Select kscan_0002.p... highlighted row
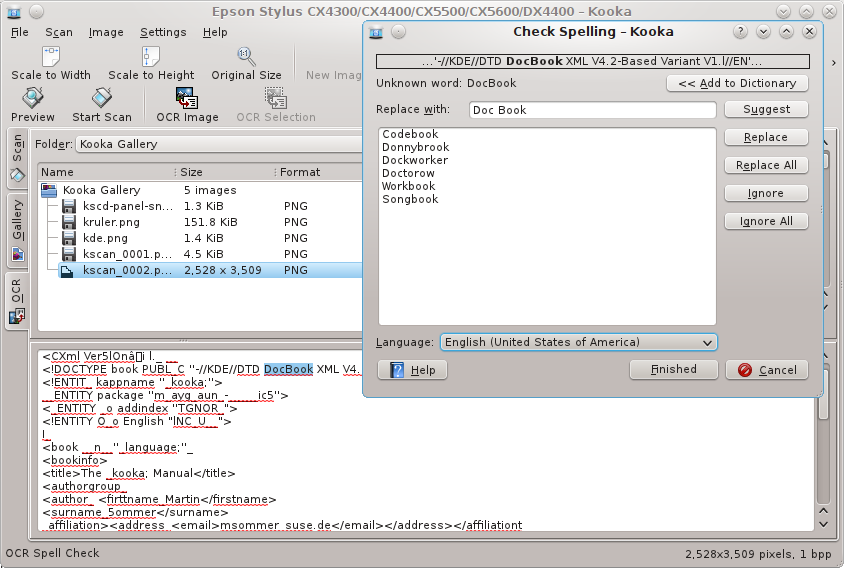This screenshot has height=568, width=844. [210, 270]
